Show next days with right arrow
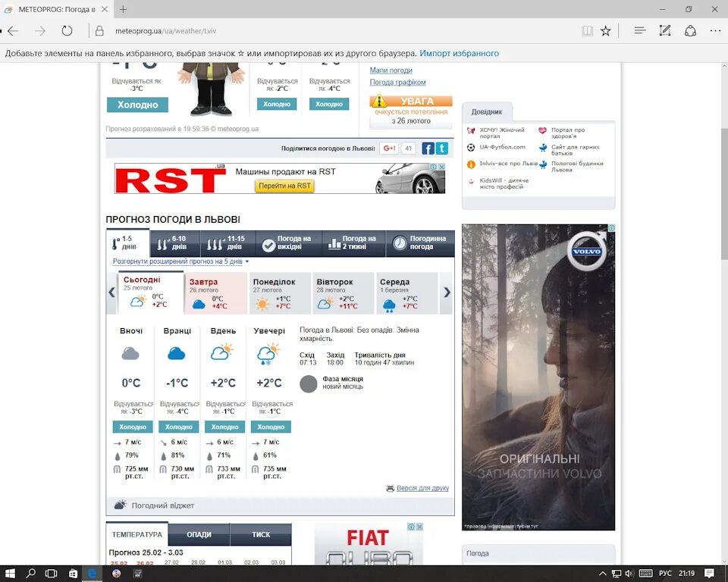728x582 pixels. 447,293
